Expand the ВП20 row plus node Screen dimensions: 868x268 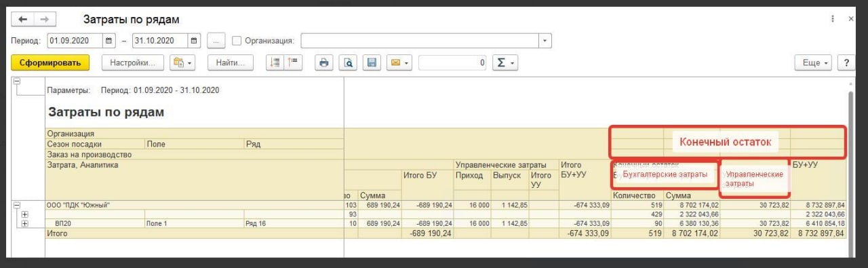click(25, 223)
